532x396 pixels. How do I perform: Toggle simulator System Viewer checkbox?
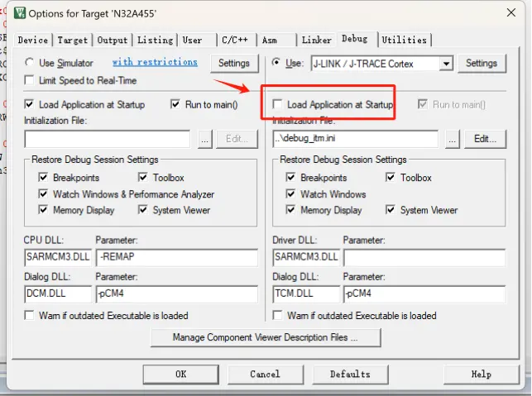click(143, 210)
